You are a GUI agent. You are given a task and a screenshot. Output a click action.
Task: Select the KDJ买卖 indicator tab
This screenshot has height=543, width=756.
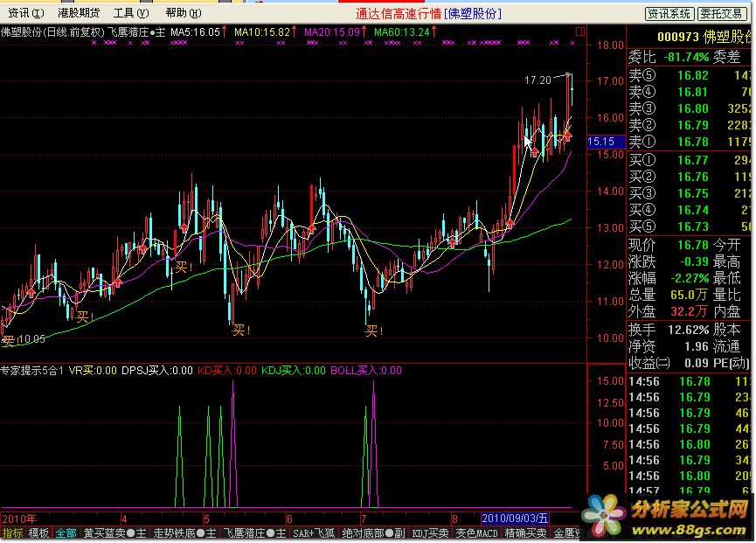(431, 533)
